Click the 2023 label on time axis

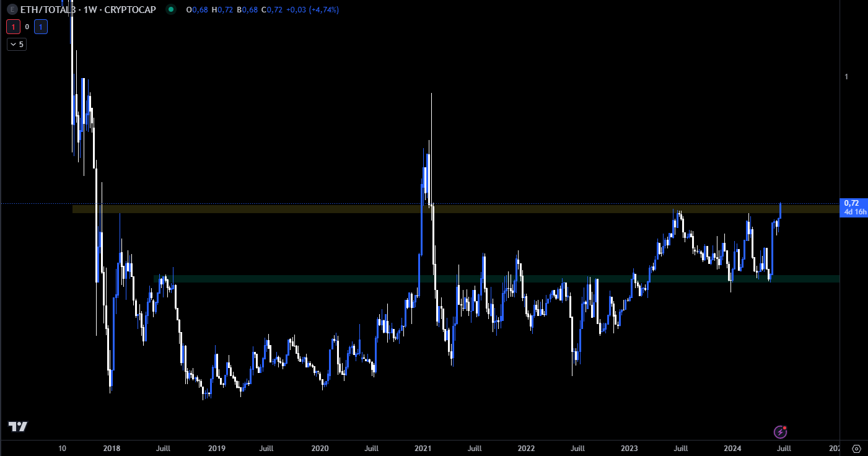629,448
